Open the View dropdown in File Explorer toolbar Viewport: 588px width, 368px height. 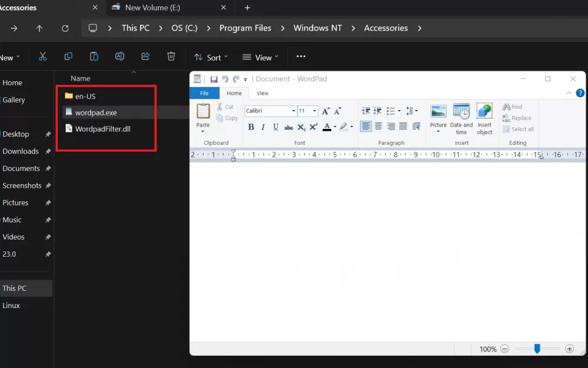[x=260, y=58]
